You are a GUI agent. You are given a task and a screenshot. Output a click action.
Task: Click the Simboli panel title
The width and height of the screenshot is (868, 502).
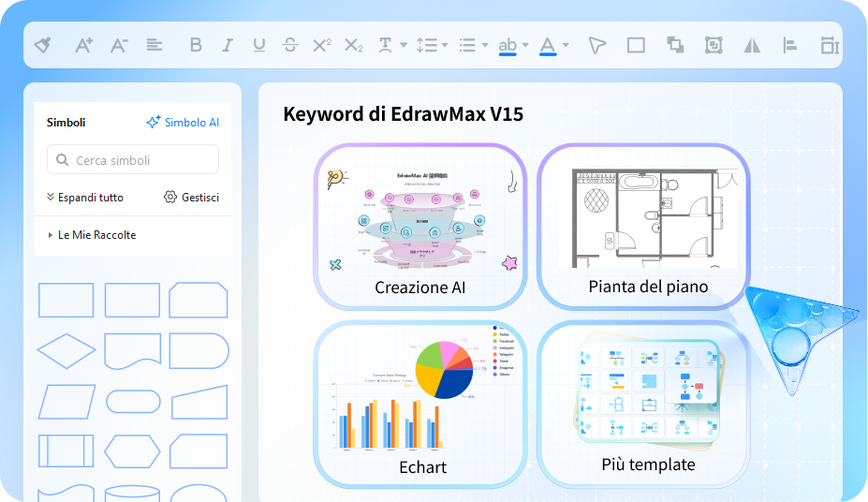point(66,123)
